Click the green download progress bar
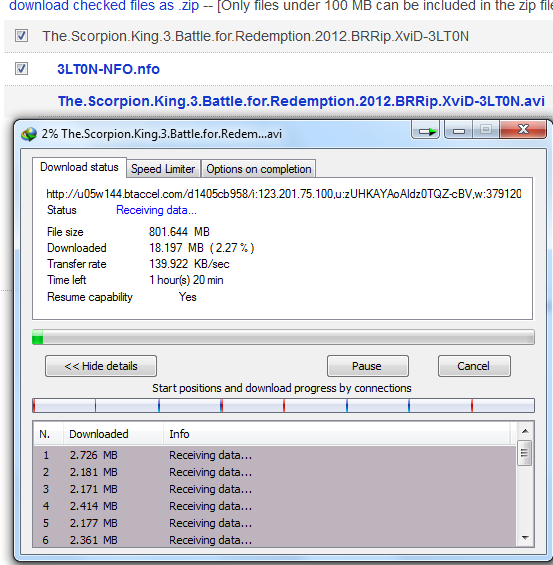 coord(283,337)
